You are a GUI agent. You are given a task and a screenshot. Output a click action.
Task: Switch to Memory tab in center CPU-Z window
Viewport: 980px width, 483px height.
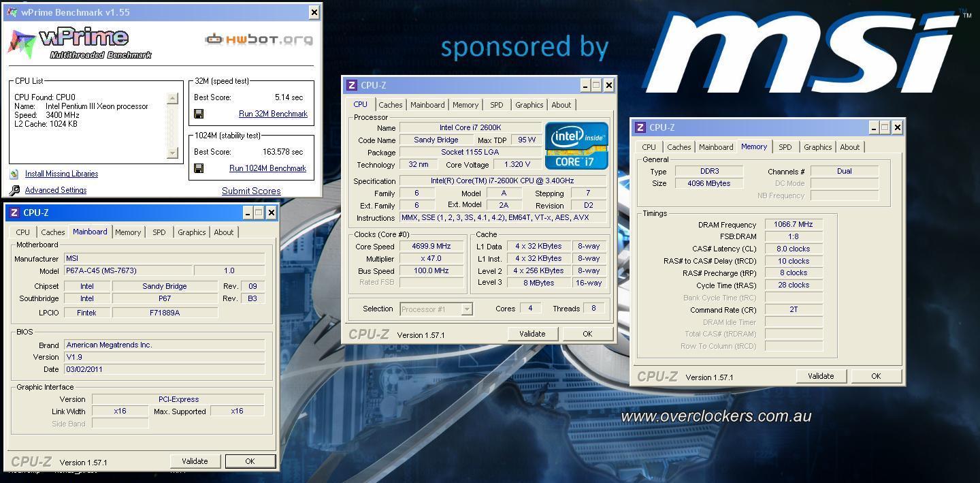click(x=465, y=105)
